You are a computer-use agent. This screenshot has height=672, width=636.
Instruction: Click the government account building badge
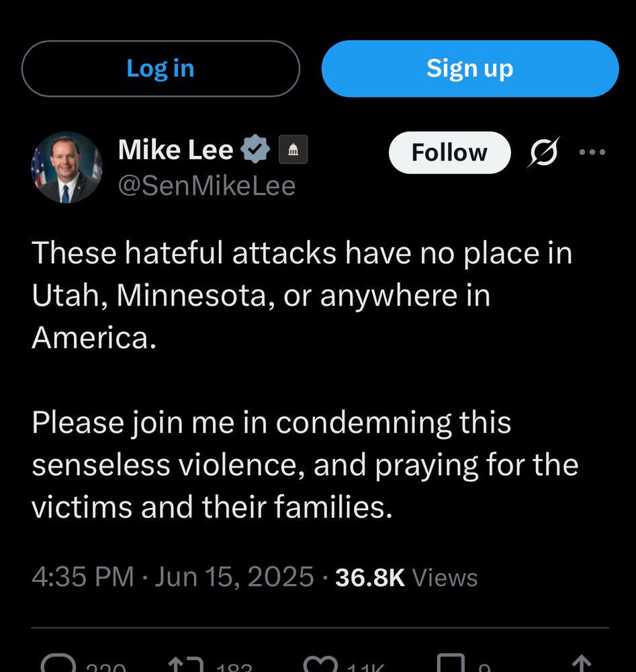click(293, 150)
